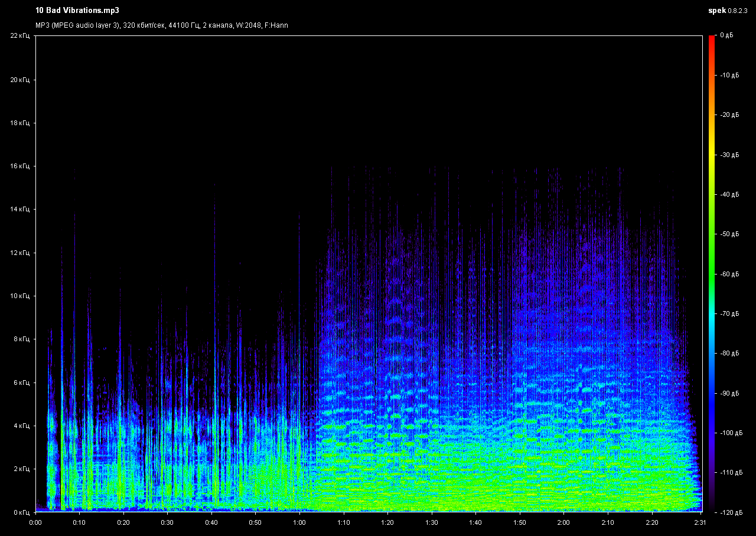Click the 2:00 time marker
The image size is (756, 536).
(x=563, y=522)
